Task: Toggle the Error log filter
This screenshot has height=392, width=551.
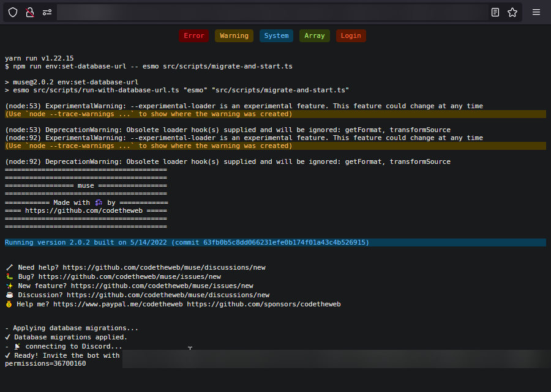Action: 194,35
